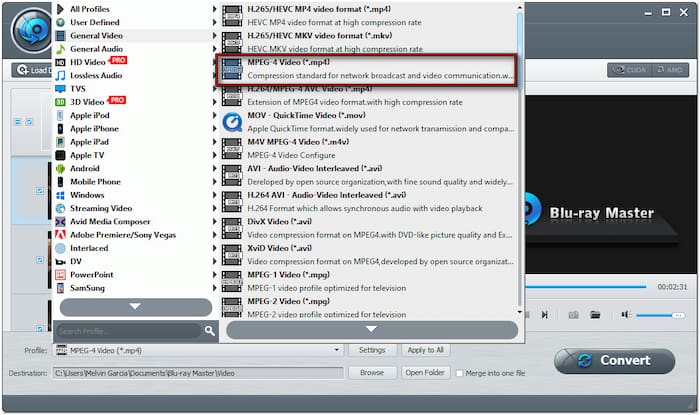Toggle Merge into one file checkbox
The height and width of the screenshot is (415, 700).
459,373
